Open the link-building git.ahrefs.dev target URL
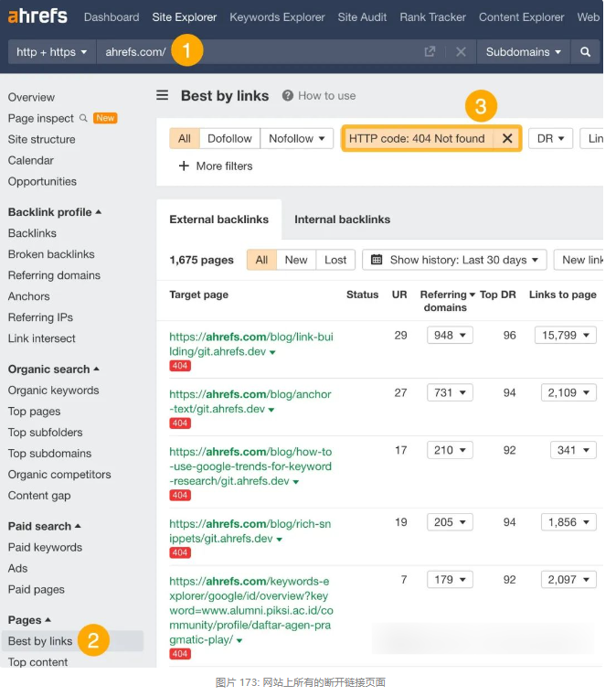The width and height of the screenshot is (616, 696). (x=251, y=344)
